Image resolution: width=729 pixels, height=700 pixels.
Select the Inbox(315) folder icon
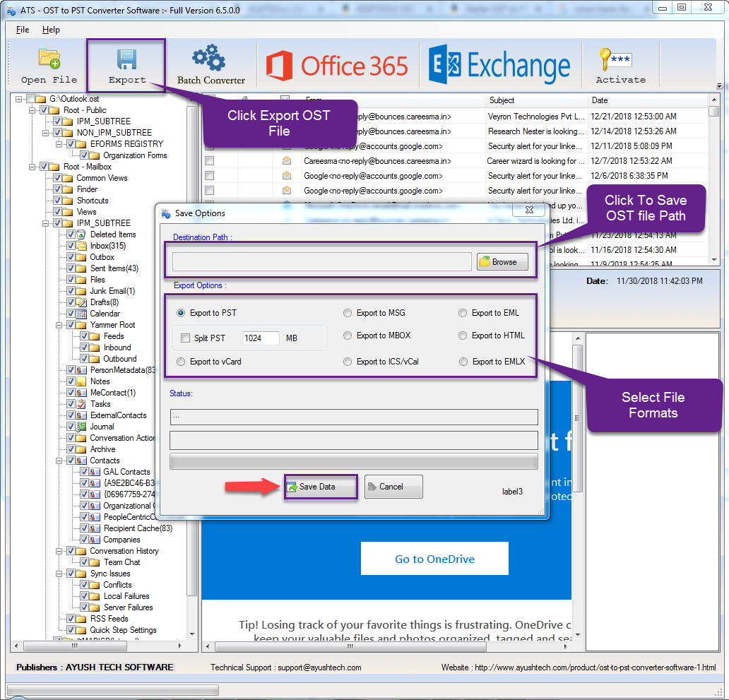pyautogui.click(x=82, y=246)
